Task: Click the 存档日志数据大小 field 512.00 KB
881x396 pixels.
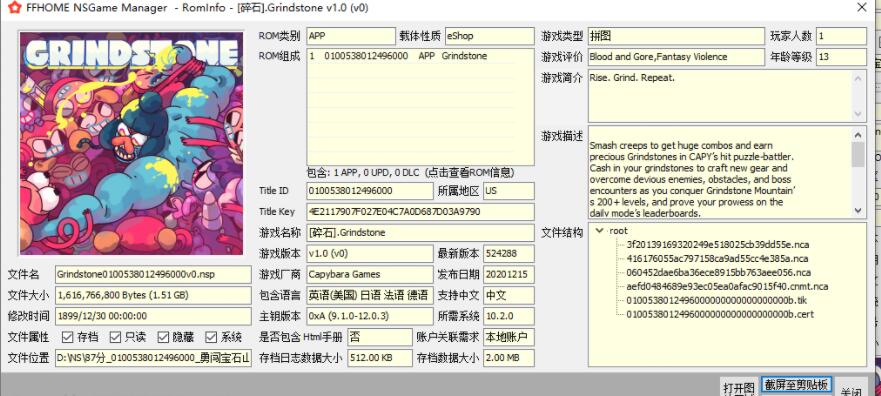Action: click(380, 358)
